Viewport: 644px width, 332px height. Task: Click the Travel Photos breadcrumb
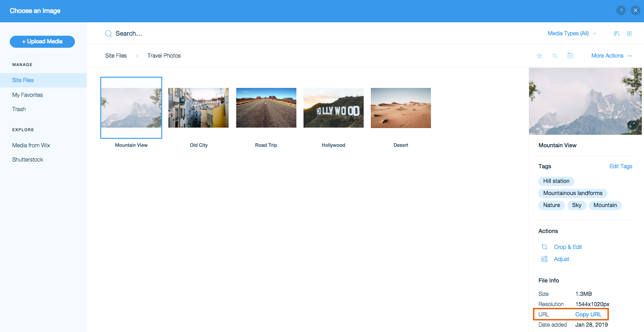pyautogui.click(x=164, y=56)
